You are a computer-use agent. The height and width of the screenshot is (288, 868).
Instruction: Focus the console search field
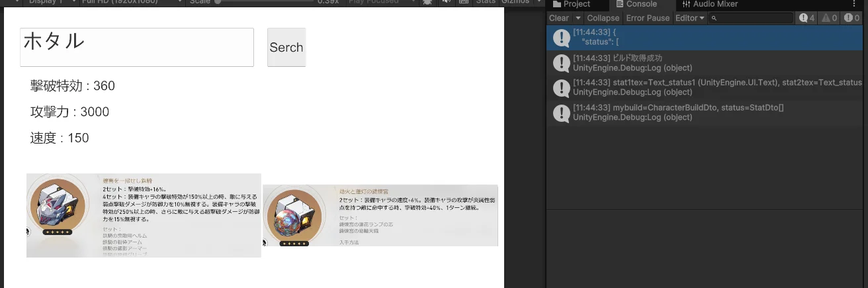750,18
